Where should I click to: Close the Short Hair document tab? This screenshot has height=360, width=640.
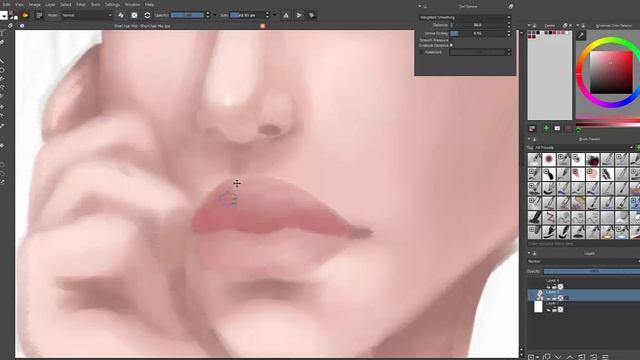[x=263, y=26]
